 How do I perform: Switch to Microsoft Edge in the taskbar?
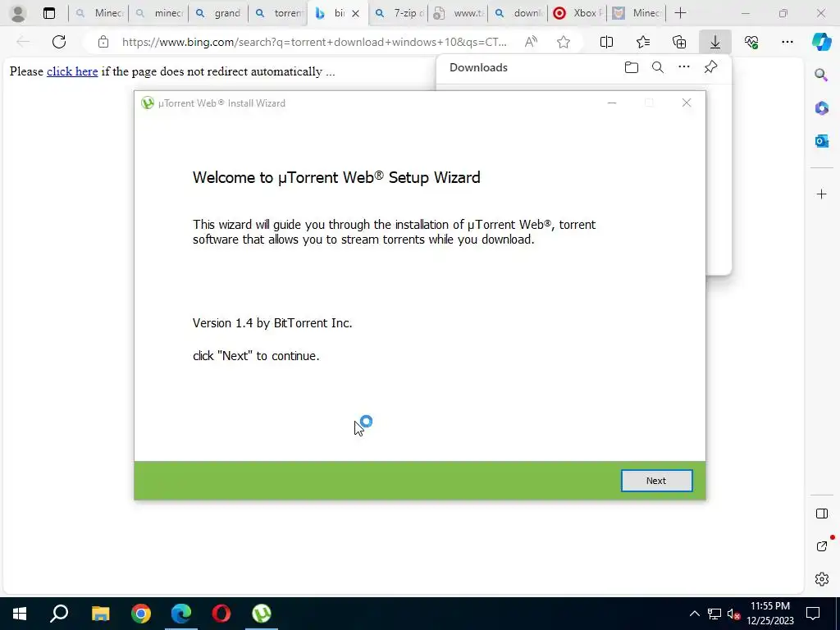(181, 614)
